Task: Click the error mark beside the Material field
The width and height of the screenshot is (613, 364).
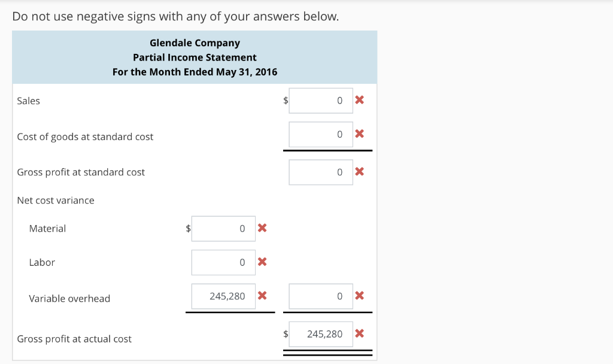Action: (262, 228)
